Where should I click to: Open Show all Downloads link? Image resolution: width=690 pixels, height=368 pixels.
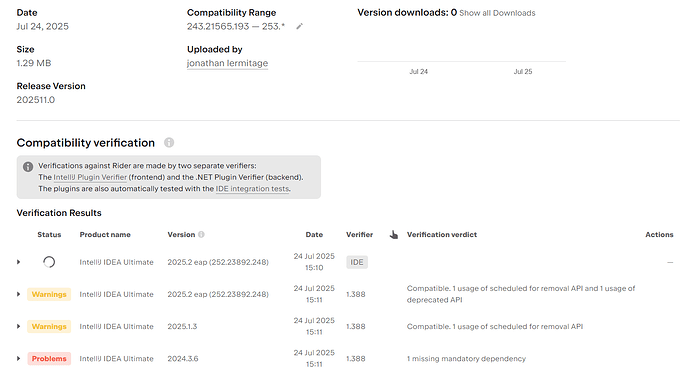[x=497, y=13]
